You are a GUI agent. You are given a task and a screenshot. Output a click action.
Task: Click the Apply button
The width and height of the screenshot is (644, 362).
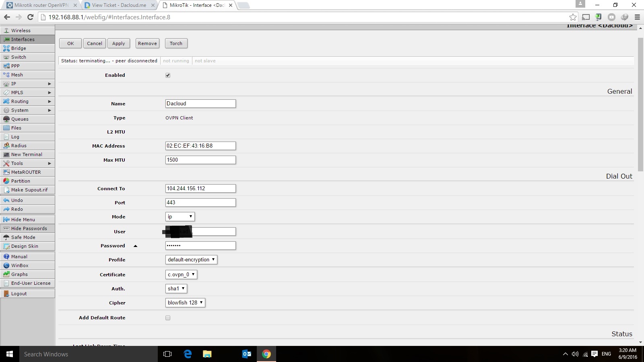pyautogui.click(x=119, y=43)
